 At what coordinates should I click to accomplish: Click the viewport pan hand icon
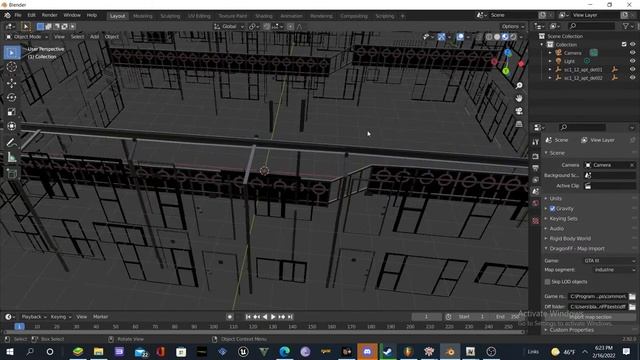coord(519,98)
